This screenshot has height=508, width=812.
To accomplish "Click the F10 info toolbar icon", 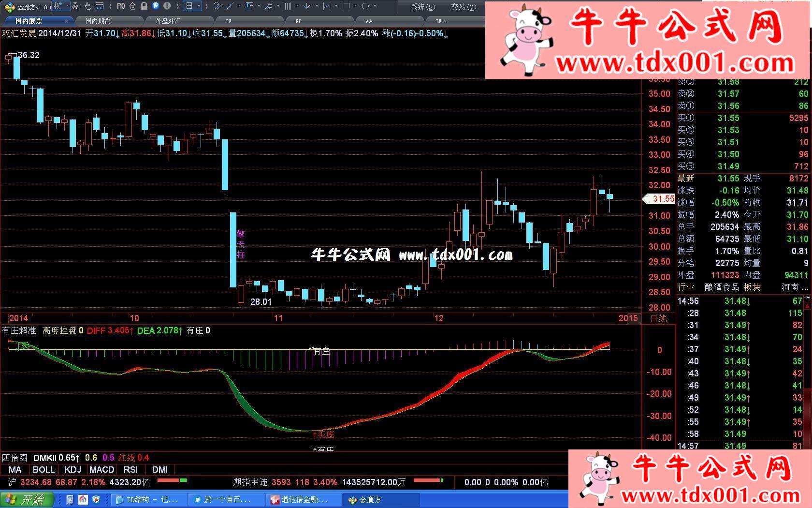I will click(121, 6).
